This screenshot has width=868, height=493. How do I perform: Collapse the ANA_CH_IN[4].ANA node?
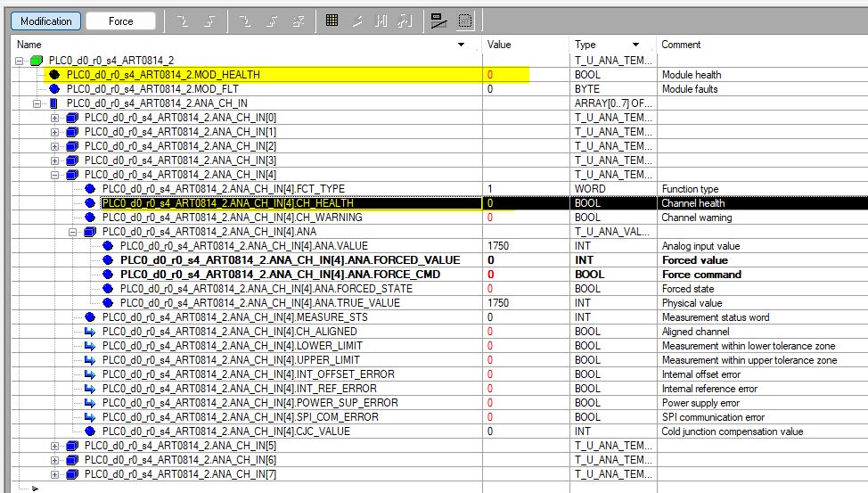(72, 232)
